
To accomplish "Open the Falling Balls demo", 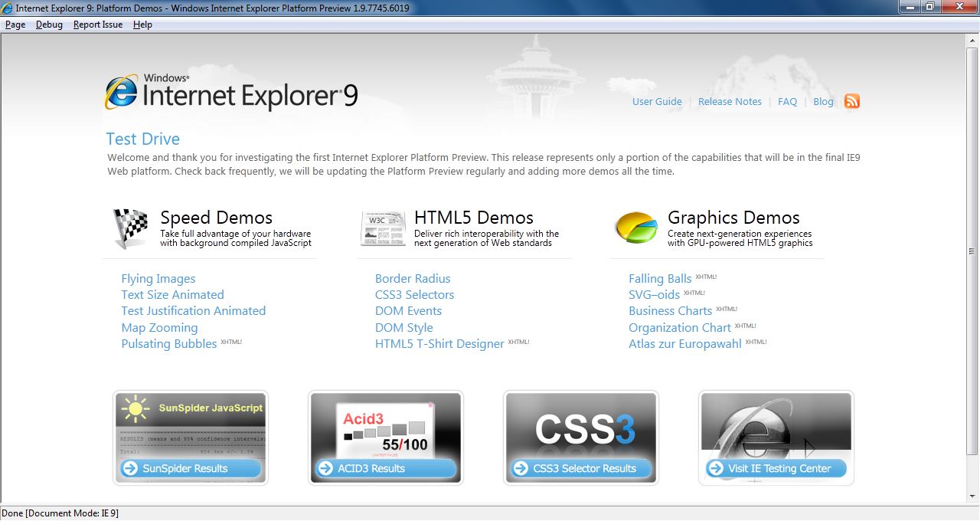I will tap(660, 278).
